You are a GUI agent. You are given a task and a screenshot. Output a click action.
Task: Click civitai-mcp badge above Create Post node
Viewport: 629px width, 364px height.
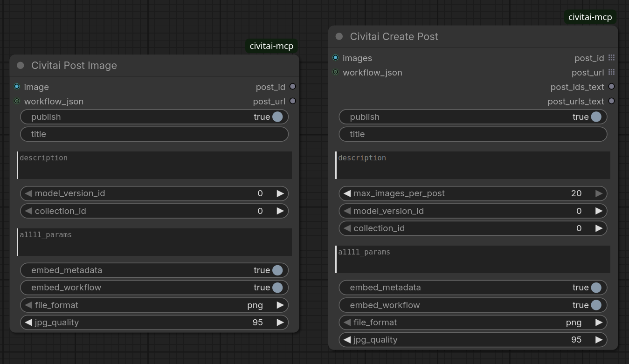[x=590, y=17]
